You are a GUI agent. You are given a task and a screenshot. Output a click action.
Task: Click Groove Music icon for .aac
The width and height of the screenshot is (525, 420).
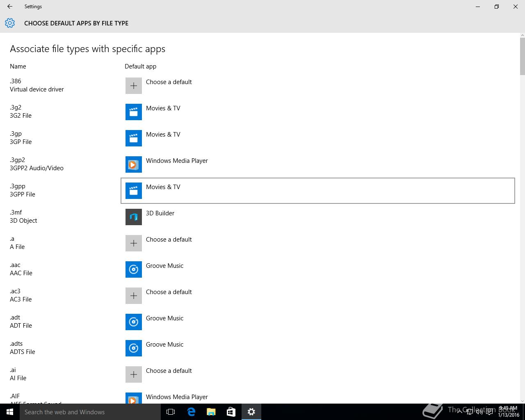pos(133,269)
